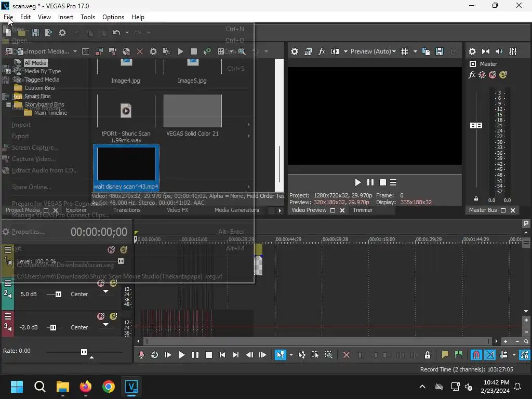
Task: Click Preview on External Monitor icon
Action: pos(308,51)
